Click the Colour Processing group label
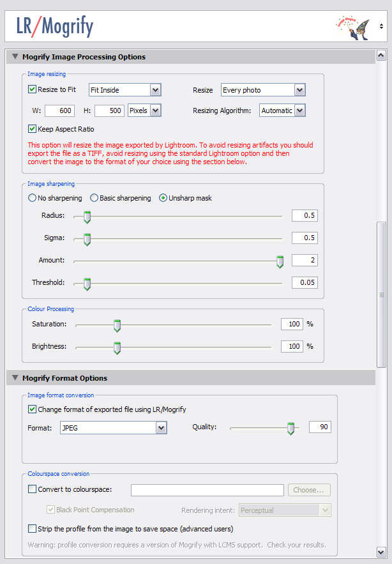This screenshot has width=392, height=564. 50,309
